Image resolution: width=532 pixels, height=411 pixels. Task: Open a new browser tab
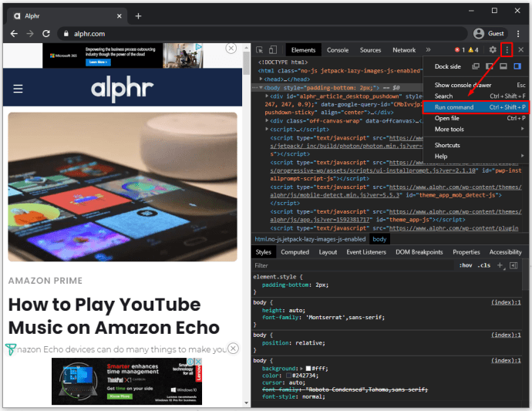point(138,16)
